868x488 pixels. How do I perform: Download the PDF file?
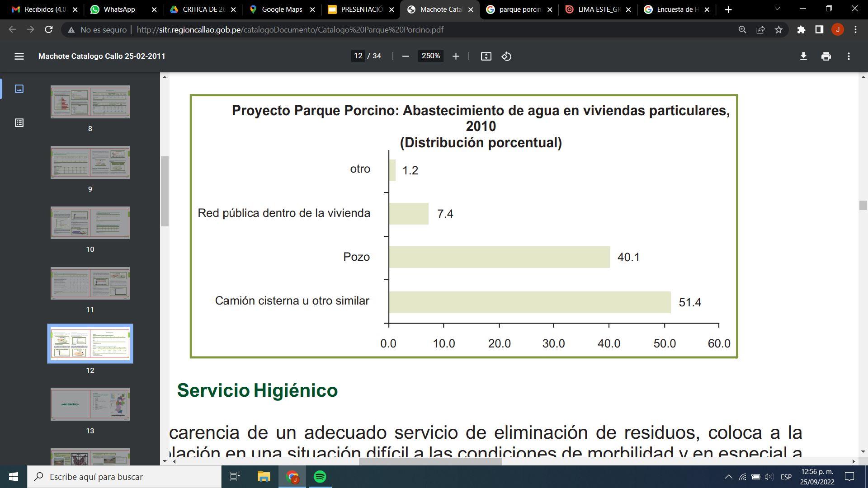pyautogui.click(x=803, y=56)
